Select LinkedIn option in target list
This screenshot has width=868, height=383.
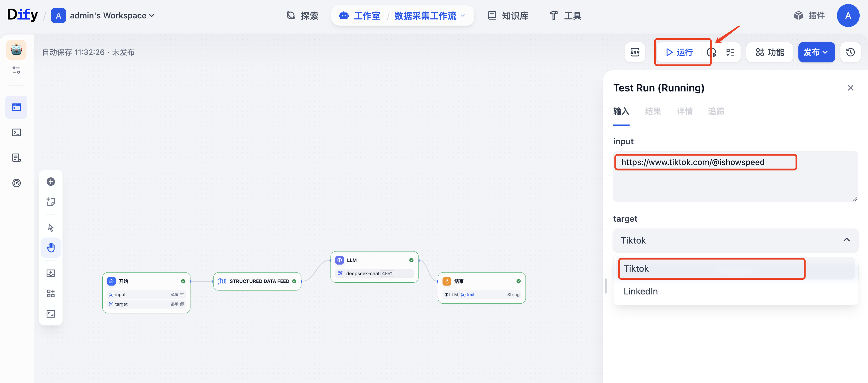pyautogui.click(x=641, y=291)
